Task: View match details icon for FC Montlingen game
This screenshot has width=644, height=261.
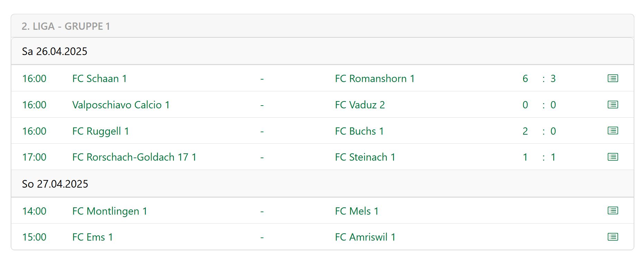Action: pos(613,211)
